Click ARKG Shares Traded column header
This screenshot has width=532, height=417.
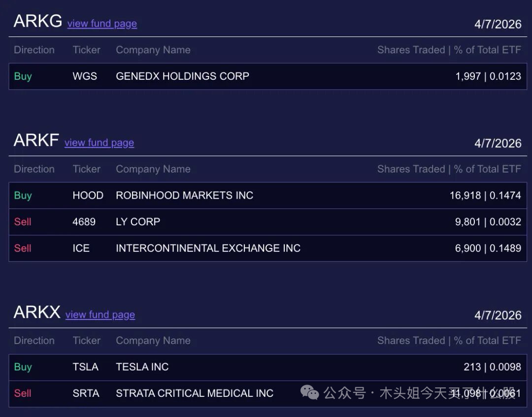[449, 50]
